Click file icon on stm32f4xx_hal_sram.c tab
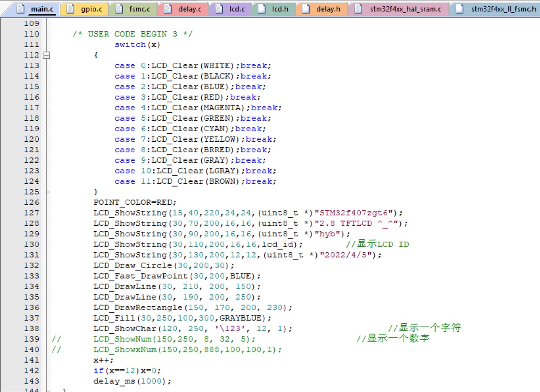Screen dimensions: 540x392 358,9
